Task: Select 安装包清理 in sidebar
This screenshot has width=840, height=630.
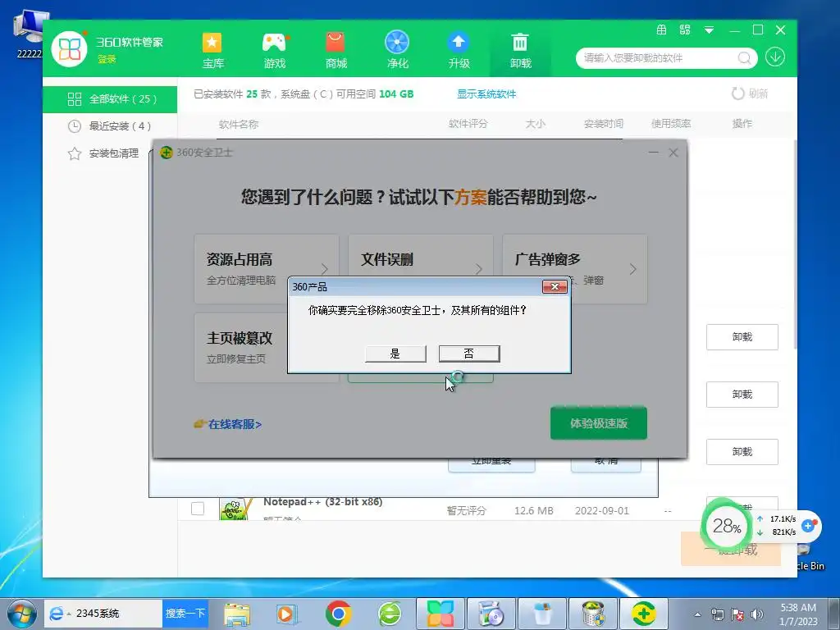Action: point(110,153)
